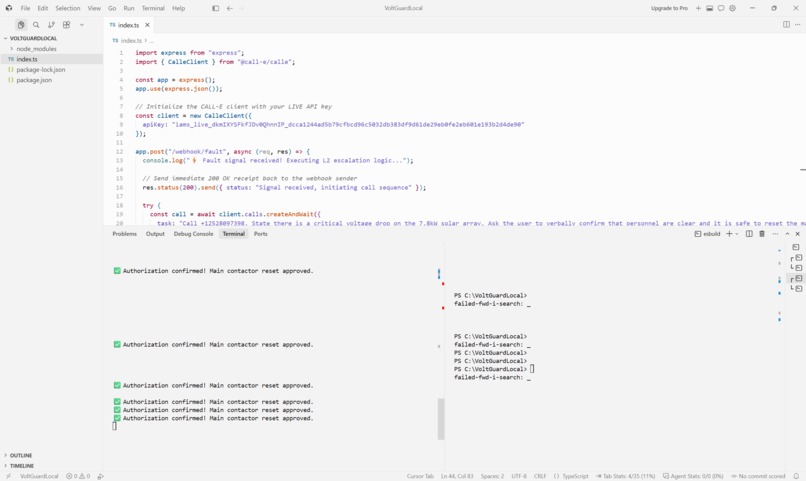Switch to the Output panel tab
Screen dimensions: 806x481
pos(155,234)
